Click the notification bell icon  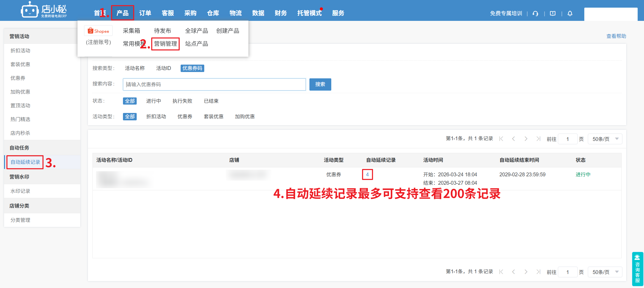[x=570, y=13]
